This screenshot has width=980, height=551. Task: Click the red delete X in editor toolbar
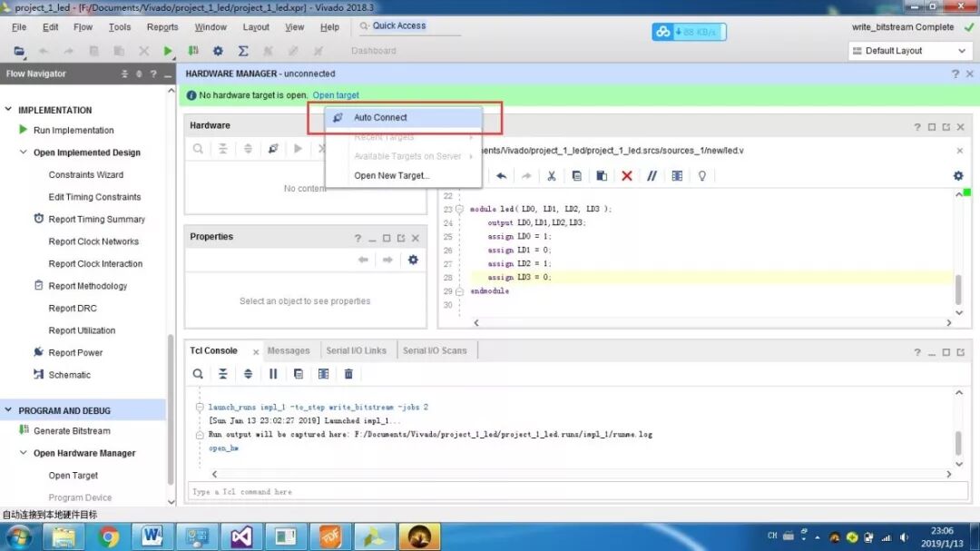coord(627,176)
